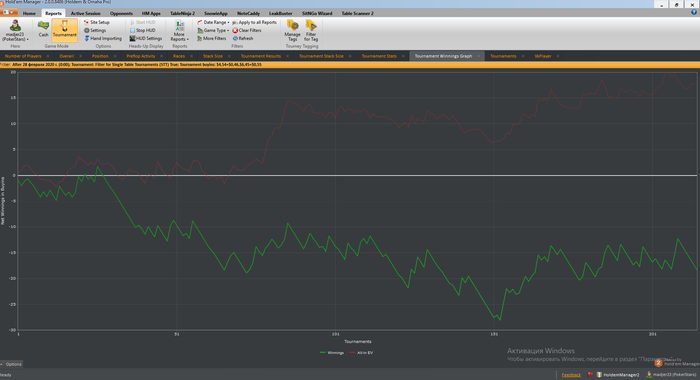Expand the Game Type dropdown

click(x=213, y=30)
